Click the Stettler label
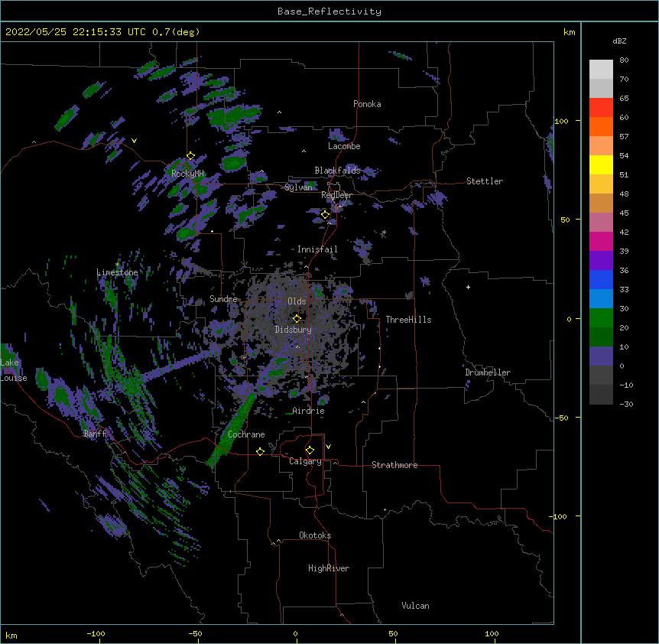Viewport: 659px width, 644px height. click(485, 181)
